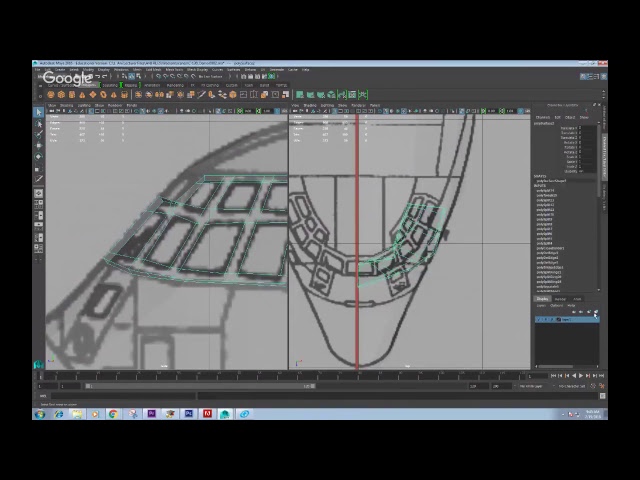Open right viewport Show menu
The image size is (640, 480).
pos(342,105)
